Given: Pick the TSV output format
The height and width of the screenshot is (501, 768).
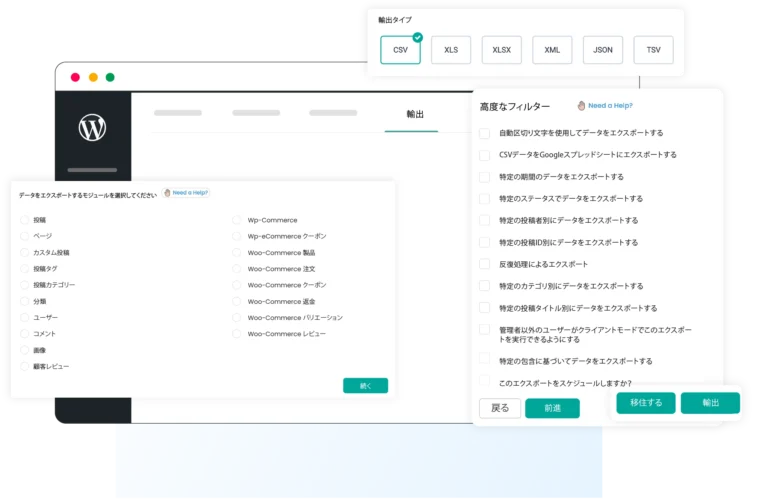Looking at the screenshot, I should pos(653,50).
